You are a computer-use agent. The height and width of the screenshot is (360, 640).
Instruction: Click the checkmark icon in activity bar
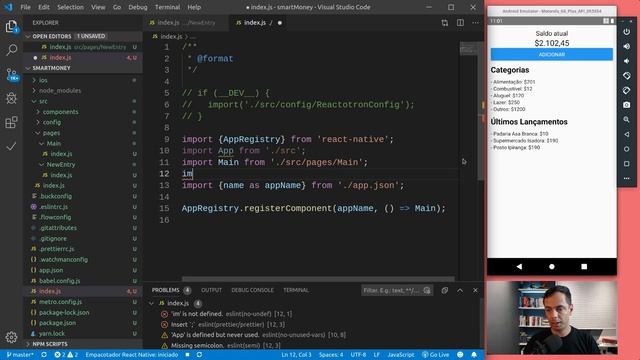11,146
